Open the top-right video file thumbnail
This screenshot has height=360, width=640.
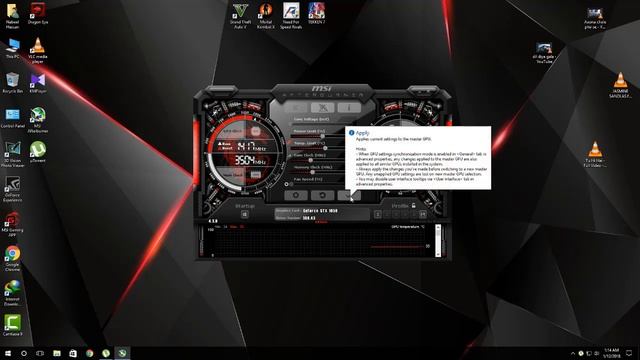click(595, 18)
